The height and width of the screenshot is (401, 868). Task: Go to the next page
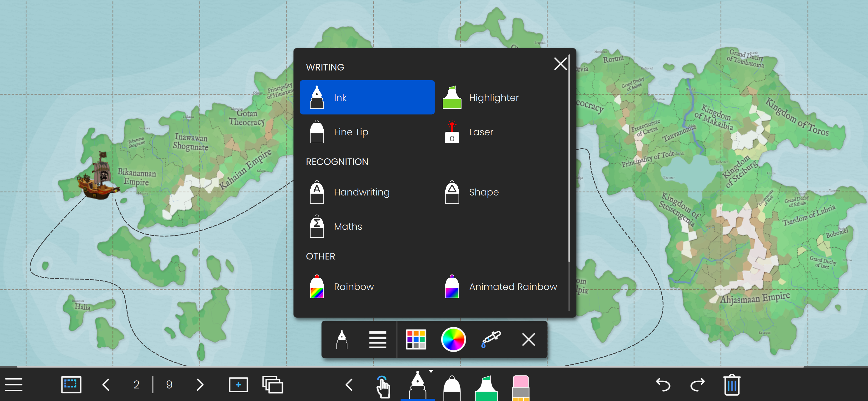point(200,384)
